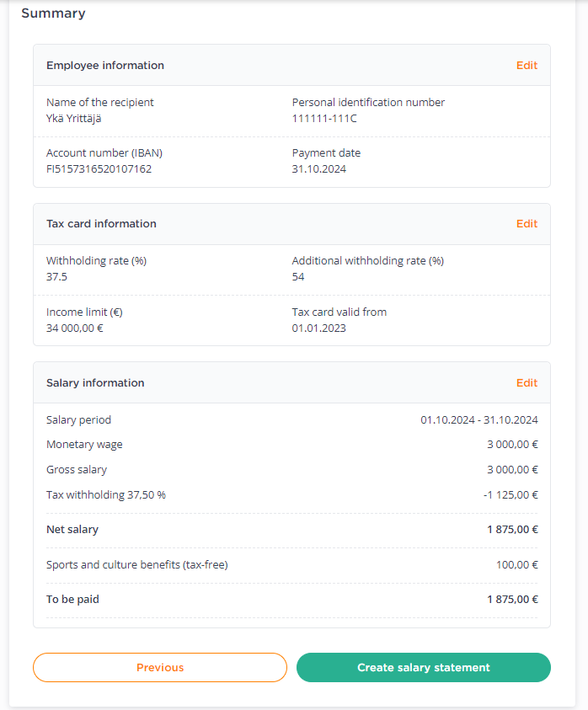Edit the Employee information section
The width and height of the screenshot is (588, 710).
pos(527,65)
